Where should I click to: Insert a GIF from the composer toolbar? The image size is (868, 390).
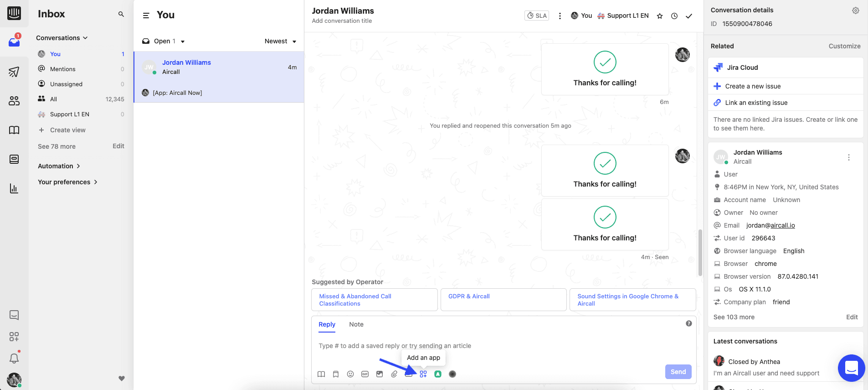(x=365, y=374)
